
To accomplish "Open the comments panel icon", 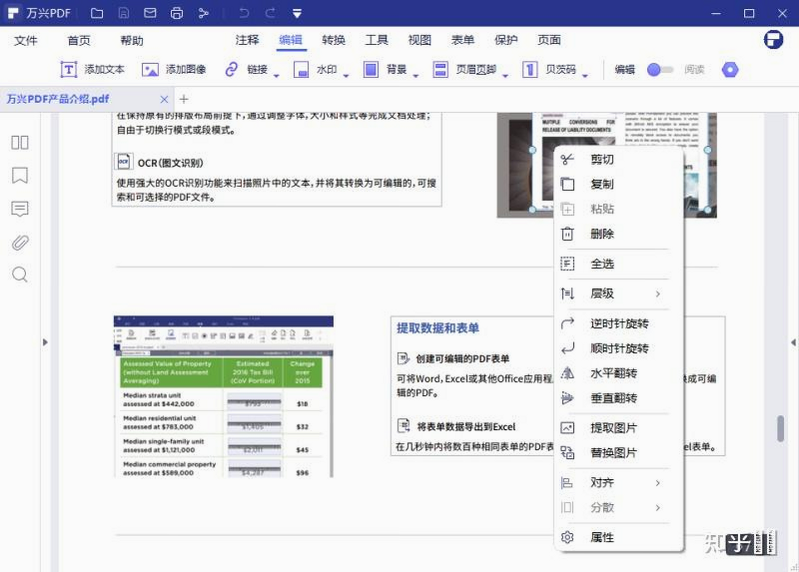I will tap(20, 209).
